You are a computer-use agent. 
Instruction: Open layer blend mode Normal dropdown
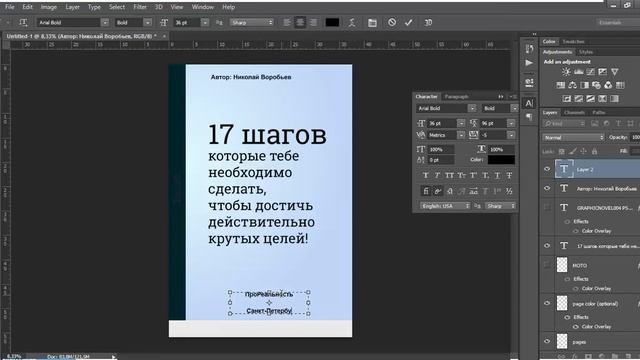(573, 138)
